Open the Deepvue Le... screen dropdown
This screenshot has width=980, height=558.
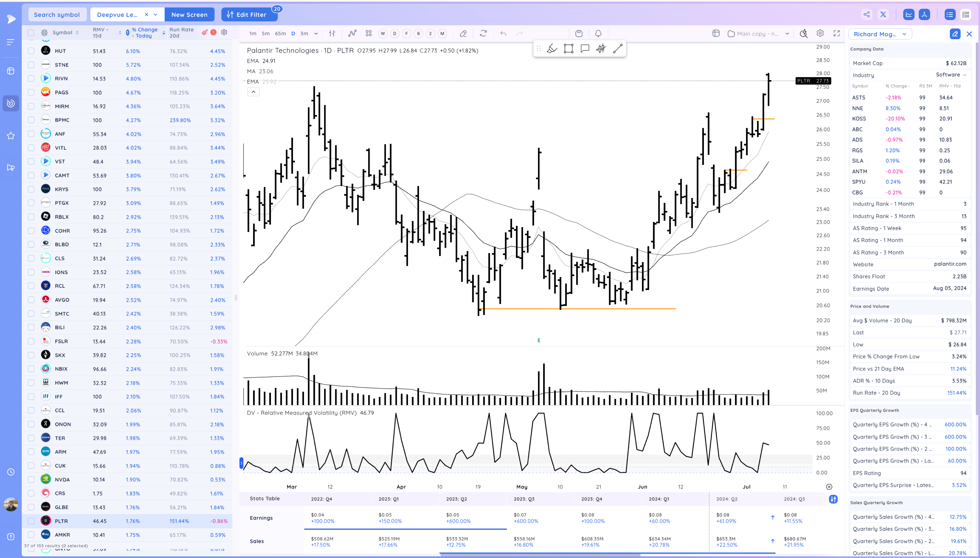(155, 14)
